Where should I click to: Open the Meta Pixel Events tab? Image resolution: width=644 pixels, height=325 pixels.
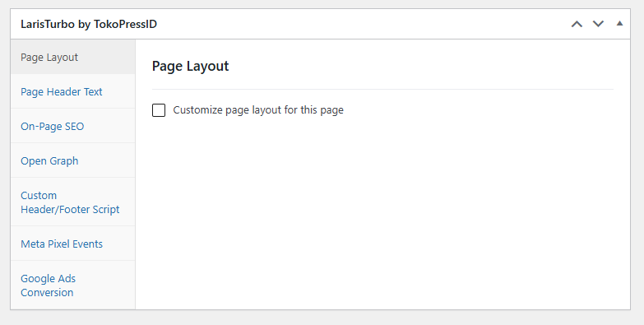point(72,244)
